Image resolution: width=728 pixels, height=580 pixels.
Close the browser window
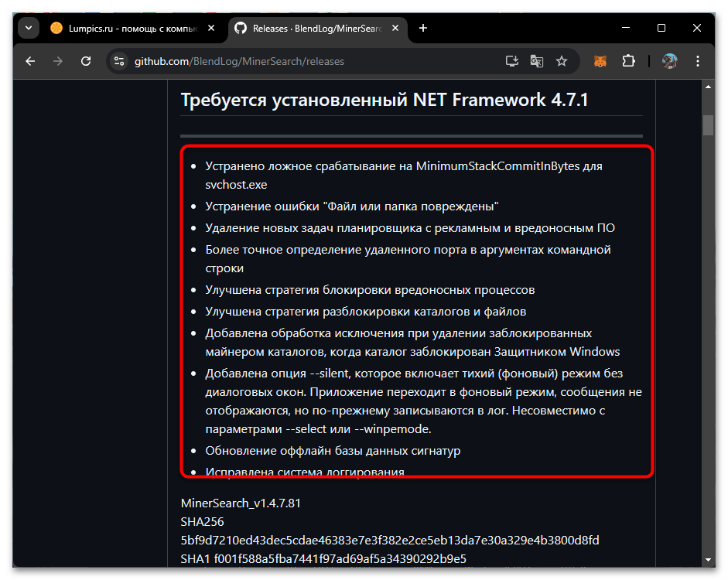tap(697, 28)
